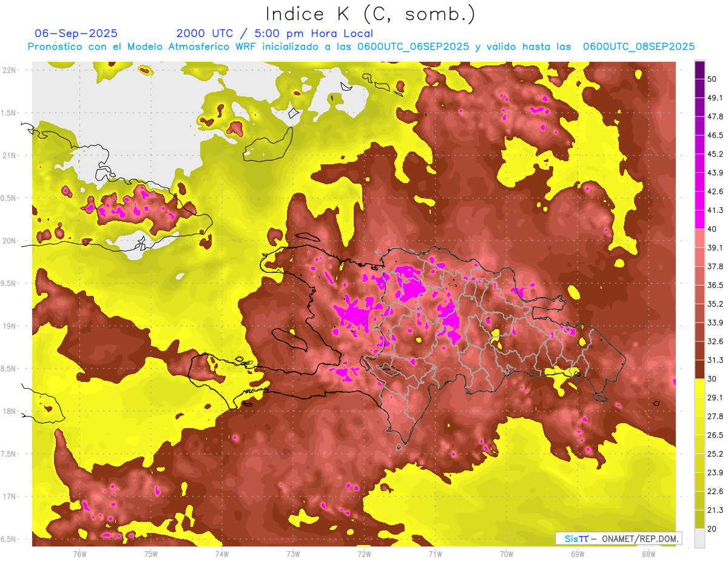Click the color bar value '27.8'

[x=715, y=416]
